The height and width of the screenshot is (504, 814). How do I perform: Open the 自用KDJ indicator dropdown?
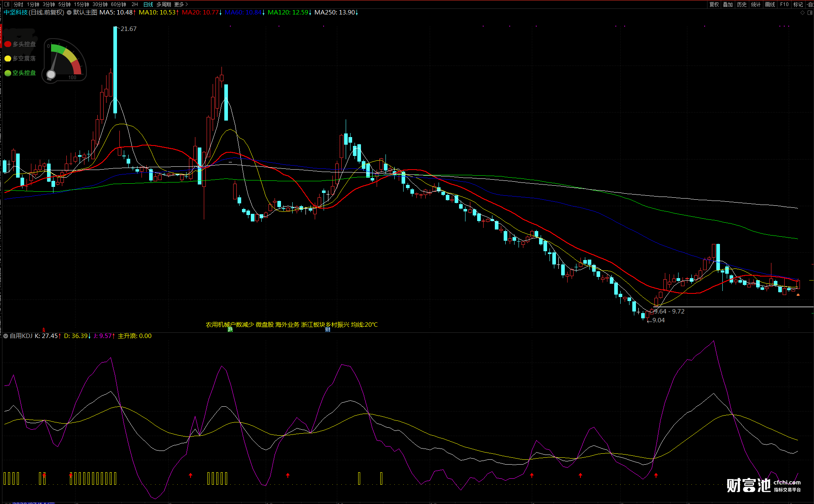(6, 336)
